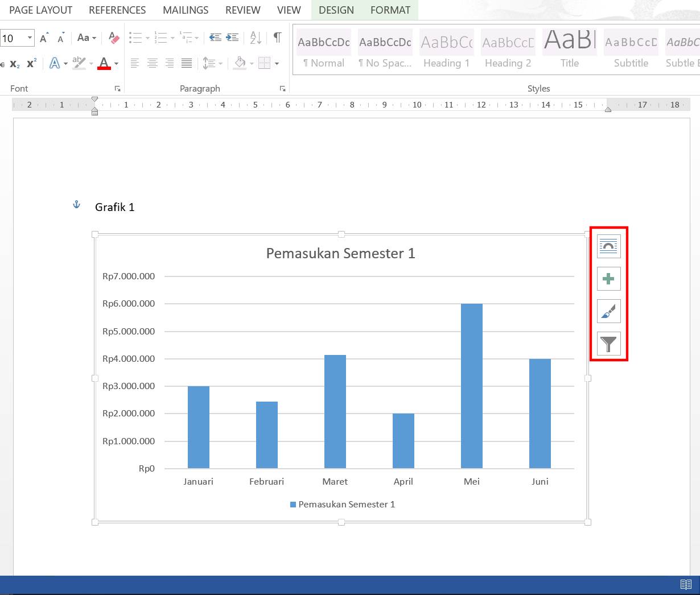The height and width of the screenshot is (595, 700).
Task: Select the tallest chart bar for Mei
Action: 471,386
